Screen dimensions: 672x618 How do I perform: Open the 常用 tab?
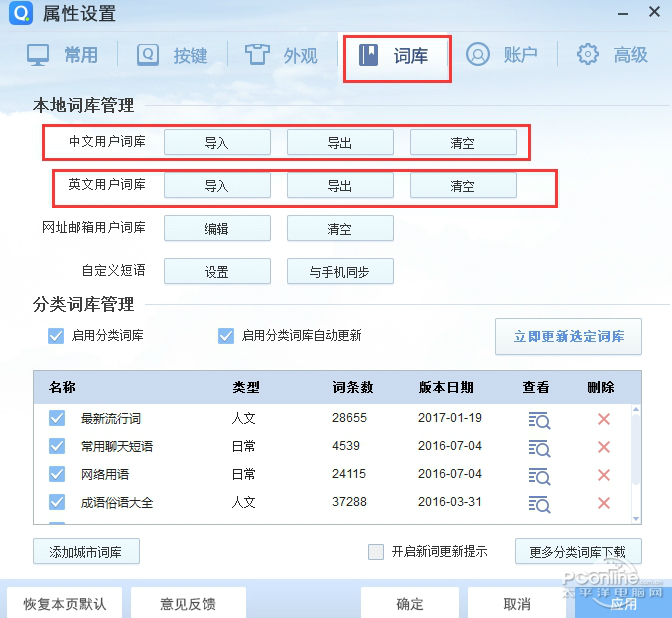[63, 55]
